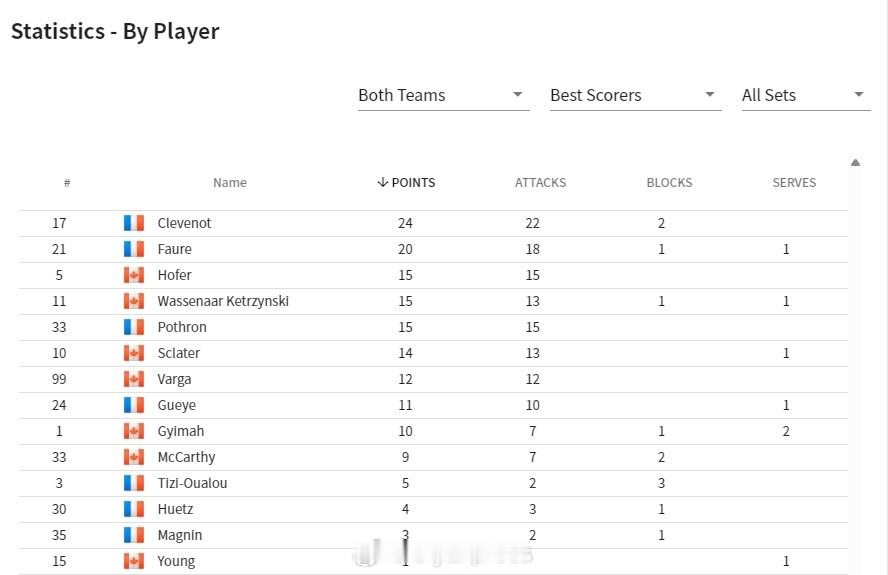Screen dimensions: 888x575
Task: Sort the table by ATTACKS column
Action: [x=540, y=182]
